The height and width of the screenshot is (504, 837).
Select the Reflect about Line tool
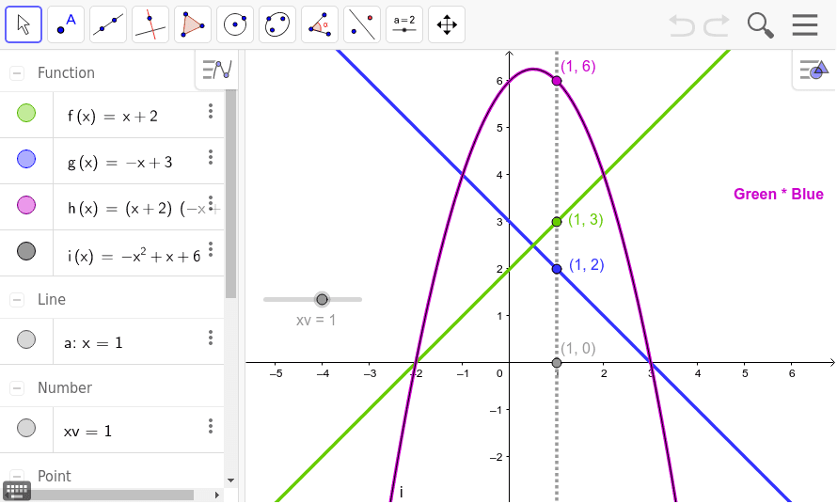(362, 24)
